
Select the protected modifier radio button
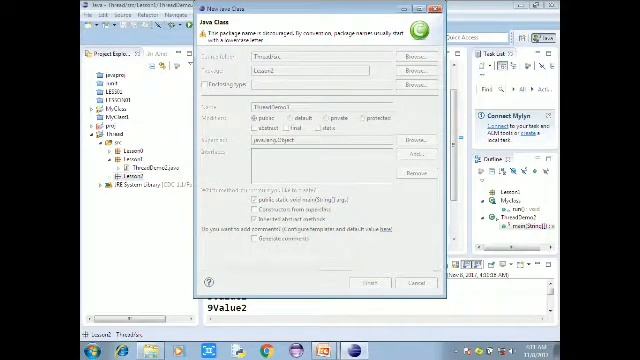coord(362,118)
